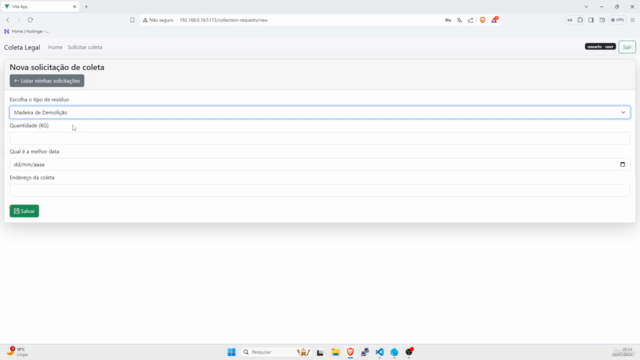Focus the address bar URL
The width and height of the screenshot is (640, 360).
[224, 20]
